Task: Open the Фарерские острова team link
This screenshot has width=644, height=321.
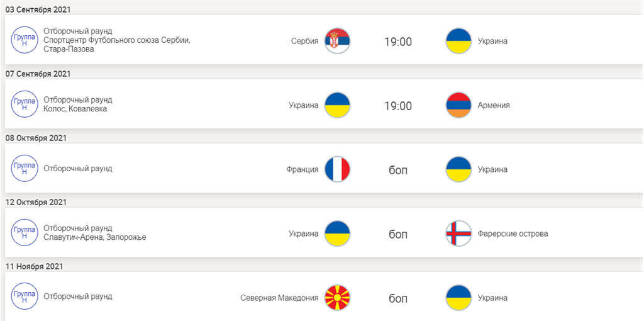Action: (x=513, y=234)
